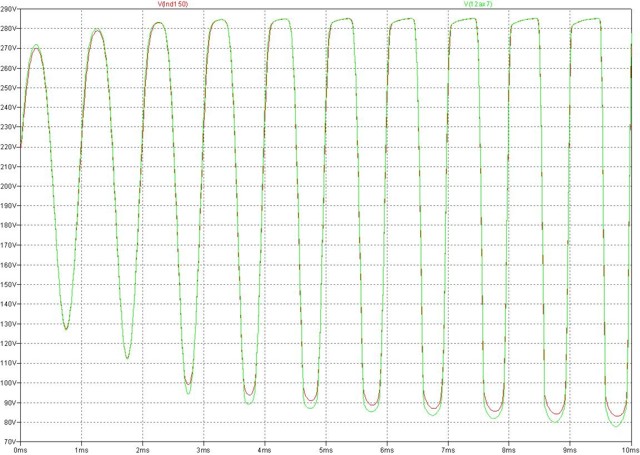Click the 1ms time axis label

[x=81, y=449]
